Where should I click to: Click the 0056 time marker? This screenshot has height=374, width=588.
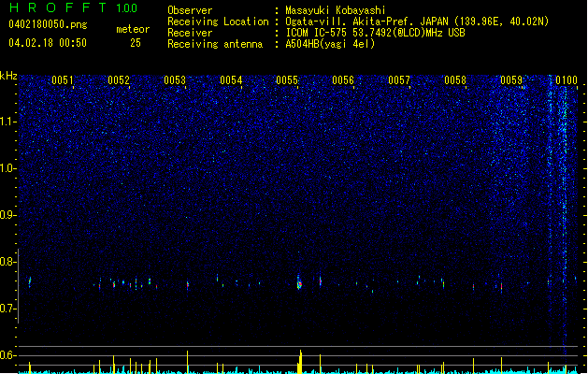[x=343, y=80]
